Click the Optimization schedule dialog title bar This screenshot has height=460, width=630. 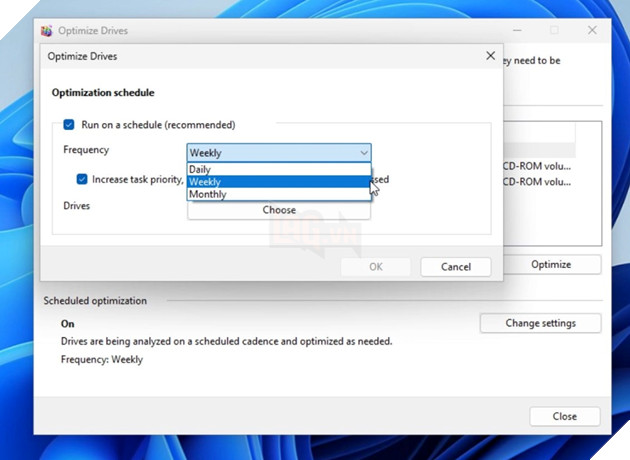pyautogui.click(x=250, y=57)
